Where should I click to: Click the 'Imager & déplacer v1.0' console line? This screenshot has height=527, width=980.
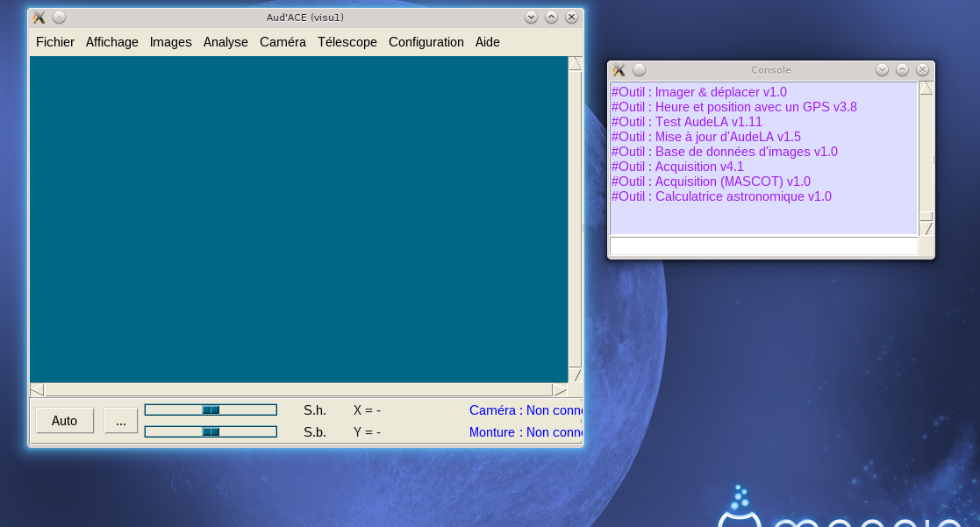(698, 92)
